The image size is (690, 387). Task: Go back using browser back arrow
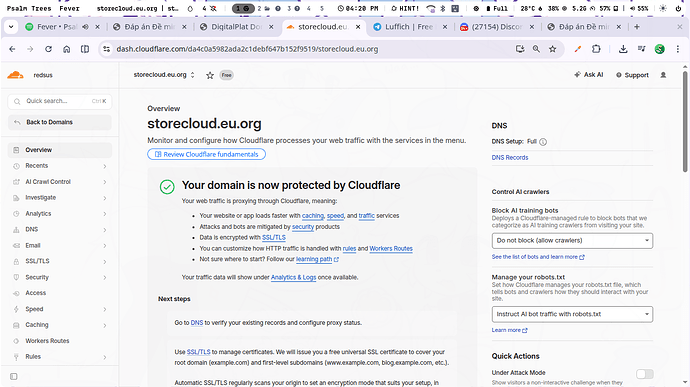12,49
